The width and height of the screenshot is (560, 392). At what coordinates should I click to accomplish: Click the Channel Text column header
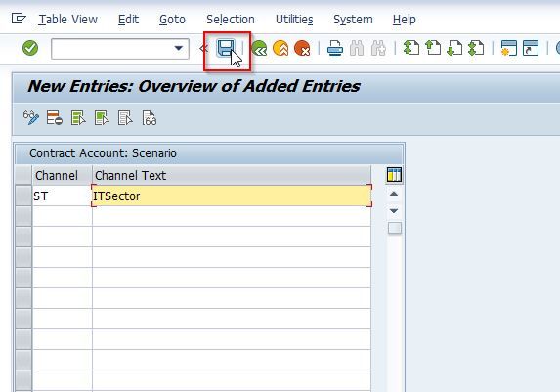[x=232, y=175]
